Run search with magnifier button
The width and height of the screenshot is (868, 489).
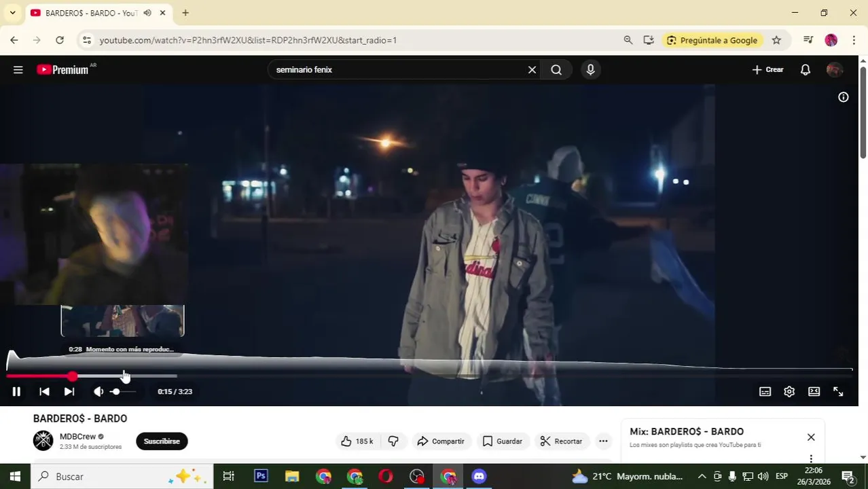click(x=556, y=70)
